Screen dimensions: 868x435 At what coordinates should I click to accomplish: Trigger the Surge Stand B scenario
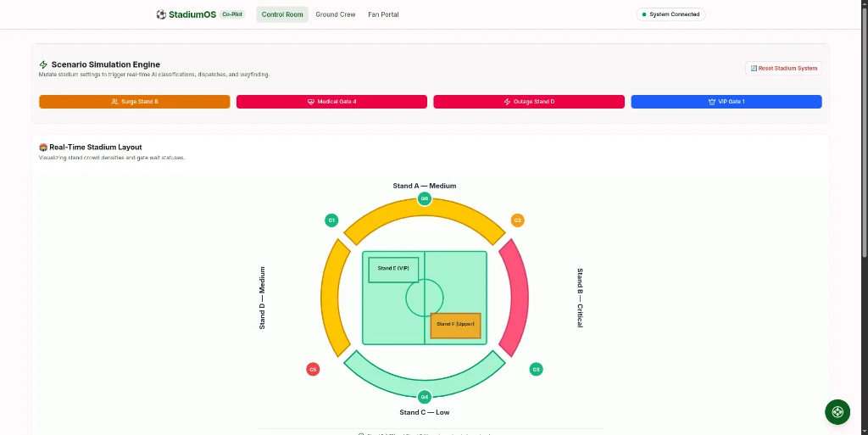click(x=135, y=102)
